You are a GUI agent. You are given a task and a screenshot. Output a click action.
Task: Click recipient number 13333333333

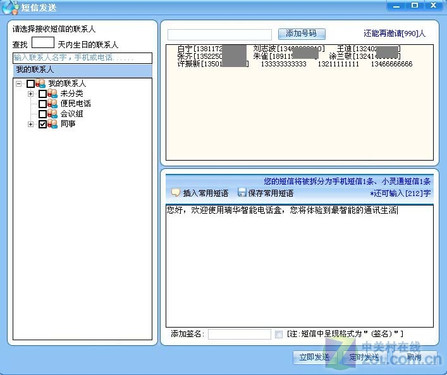(283, 64)
